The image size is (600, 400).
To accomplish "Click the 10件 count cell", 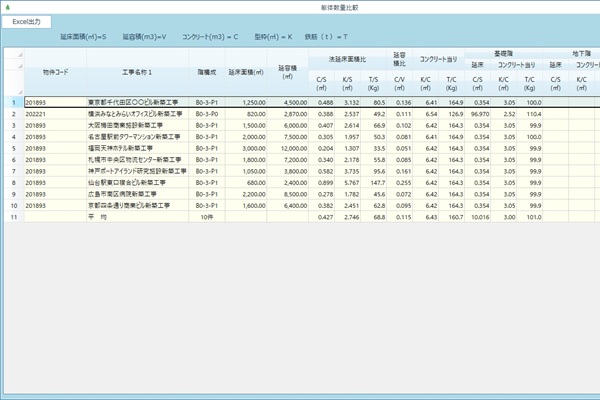I will point(207,217).
